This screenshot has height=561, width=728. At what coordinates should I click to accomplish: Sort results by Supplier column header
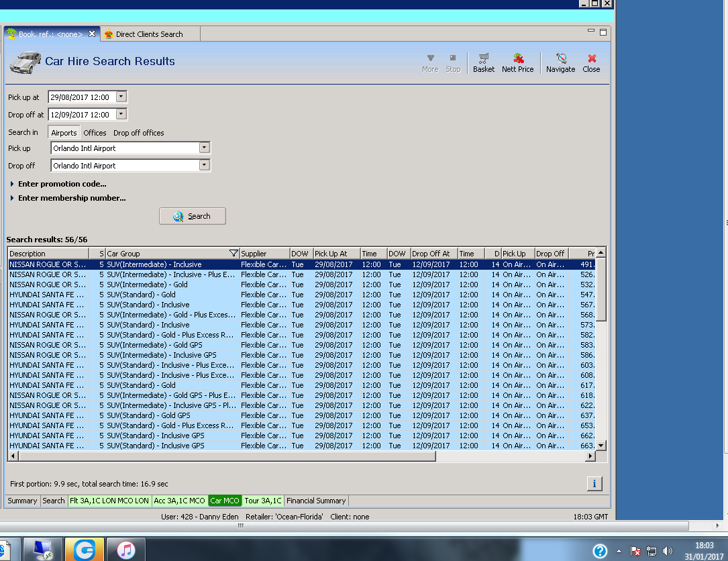pos(254,254)
